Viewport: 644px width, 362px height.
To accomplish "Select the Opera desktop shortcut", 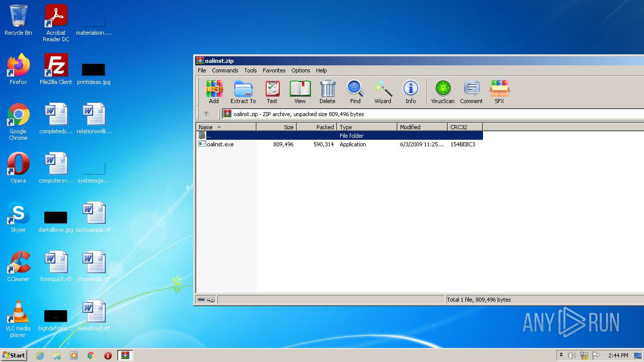I will tap(18, 168).
